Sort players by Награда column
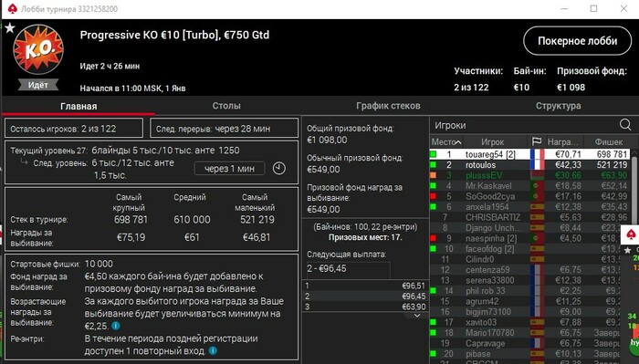 pyautogui.click(x=562, y=142)
